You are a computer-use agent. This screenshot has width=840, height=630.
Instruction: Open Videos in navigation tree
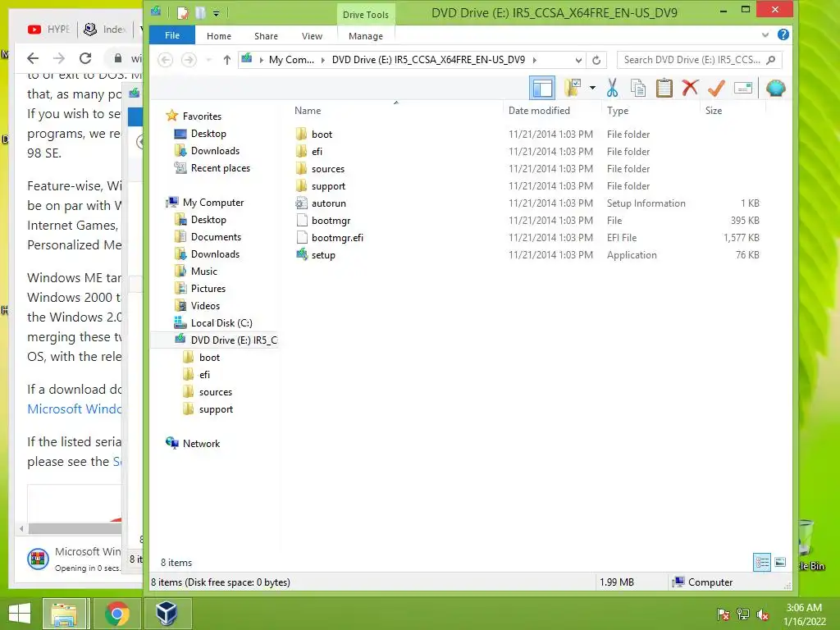205,305
